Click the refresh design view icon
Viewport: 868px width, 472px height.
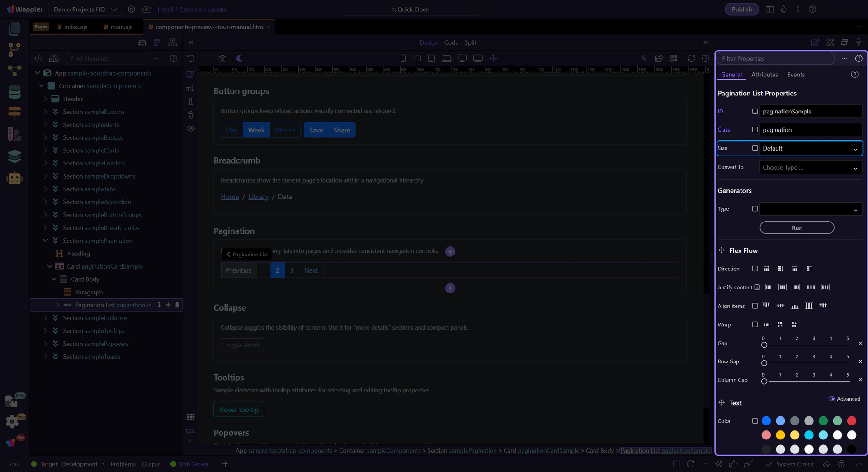(691, 58)
